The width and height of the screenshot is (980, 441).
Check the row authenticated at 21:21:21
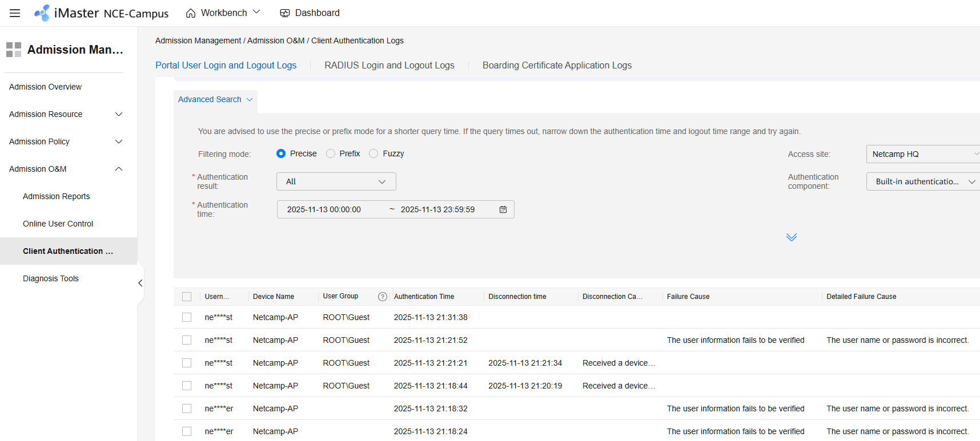coord(187,363)
